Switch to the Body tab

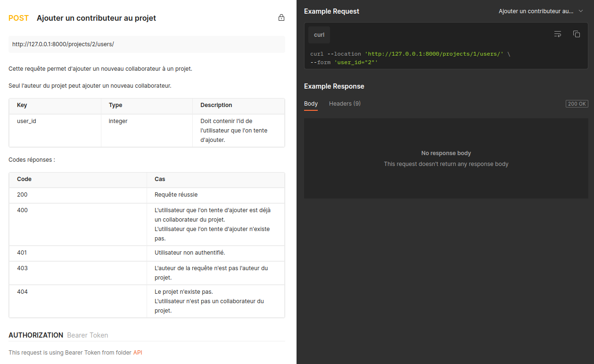point(311,104)
